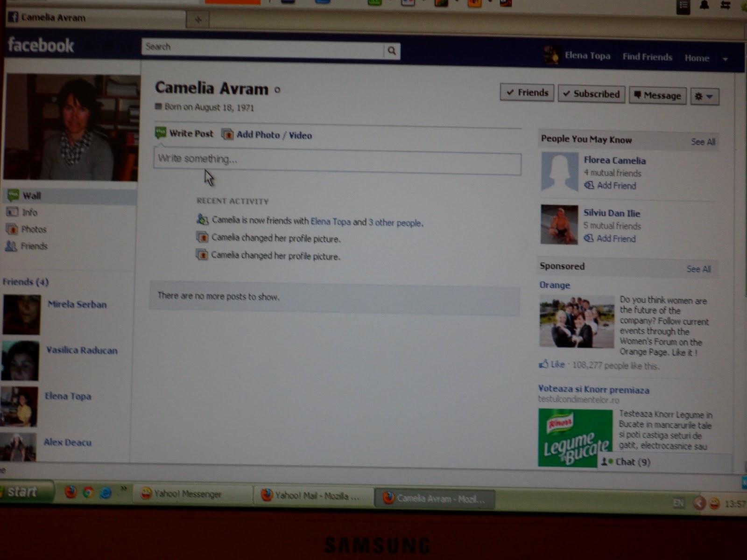Click Vasilica Raducan thumbnail photo
747x560 pixels.
20,361
